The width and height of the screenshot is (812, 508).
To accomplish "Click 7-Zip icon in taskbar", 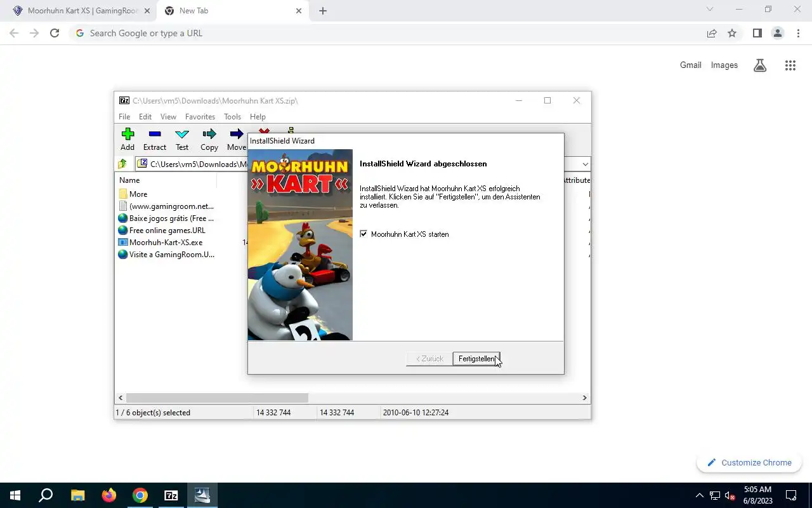I will pyautogui.click(x=171, y=495).
